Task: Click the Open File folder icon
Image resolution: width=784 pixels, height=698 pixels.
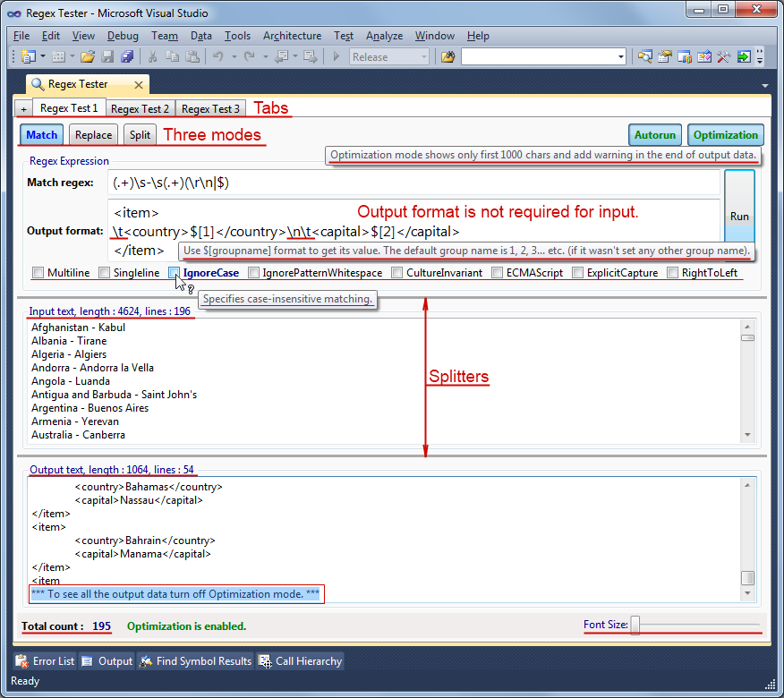Action: [x=88, y=56]
